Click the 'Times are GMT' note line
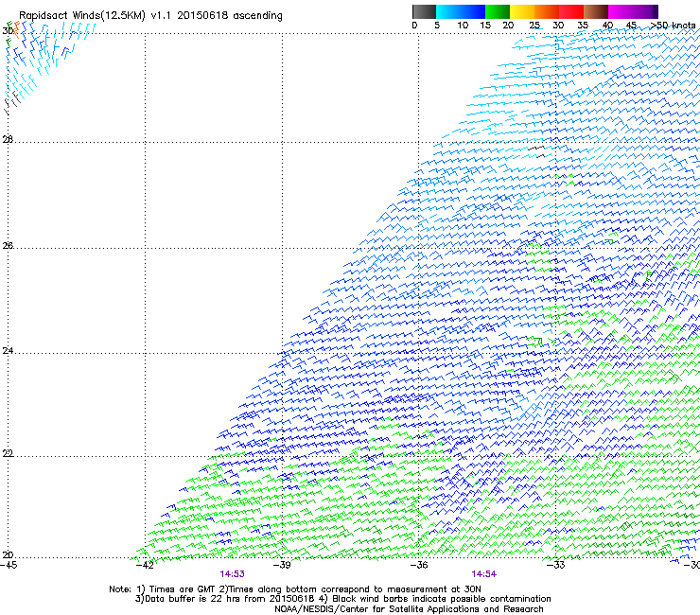 pyautogui.click(x=295, y=589)
